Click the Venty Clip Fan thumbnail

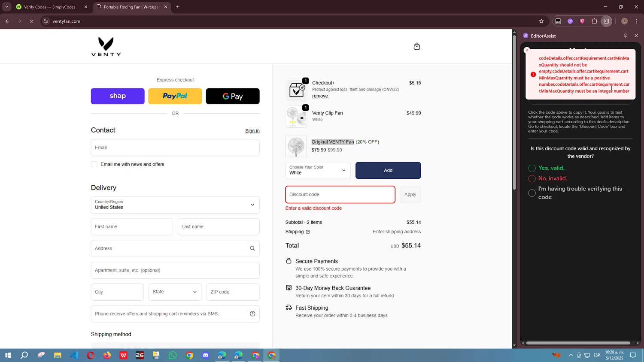[x=296, y=117]
